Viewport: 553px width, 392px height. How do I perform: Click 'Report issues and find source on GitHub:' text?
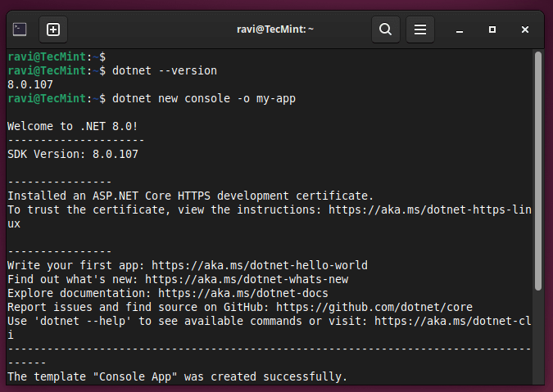click(x=138, y=307)
